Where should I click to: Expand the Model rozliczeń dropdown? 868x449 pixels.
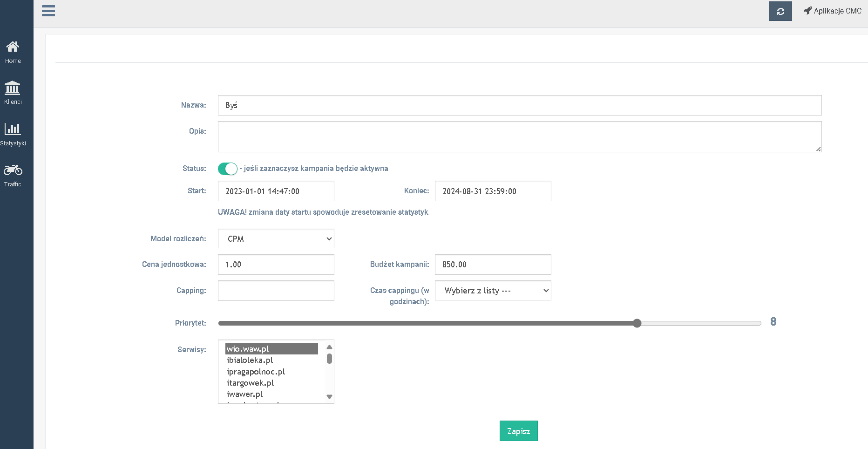[x=276, y=238]
